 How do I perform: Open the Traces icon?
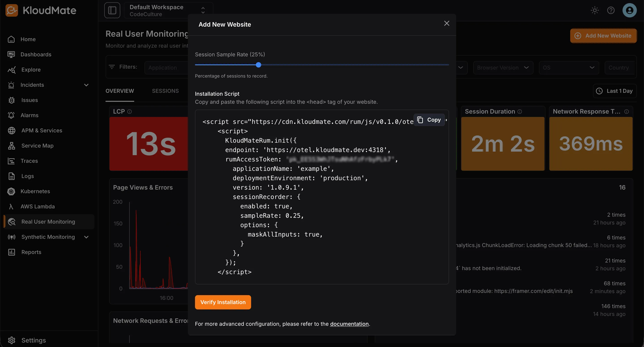[x=11, y=161]
